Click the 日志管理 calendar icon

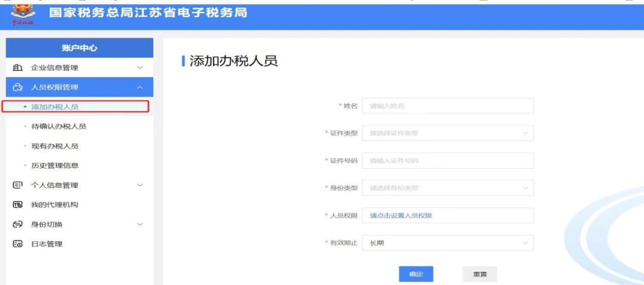18,244
